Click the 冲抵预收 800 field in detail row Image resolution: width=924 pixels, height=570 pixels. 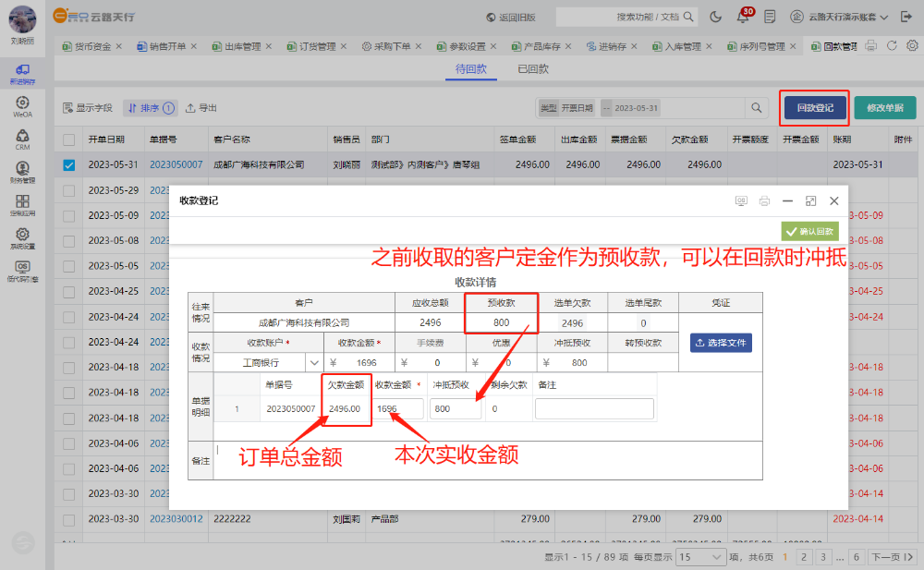point(456,408)
